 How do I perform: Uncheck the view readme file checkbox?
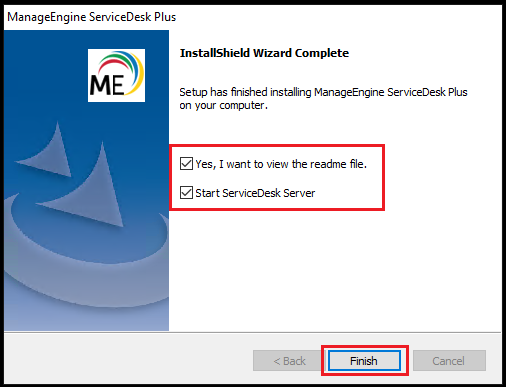[x=186, y=164]
